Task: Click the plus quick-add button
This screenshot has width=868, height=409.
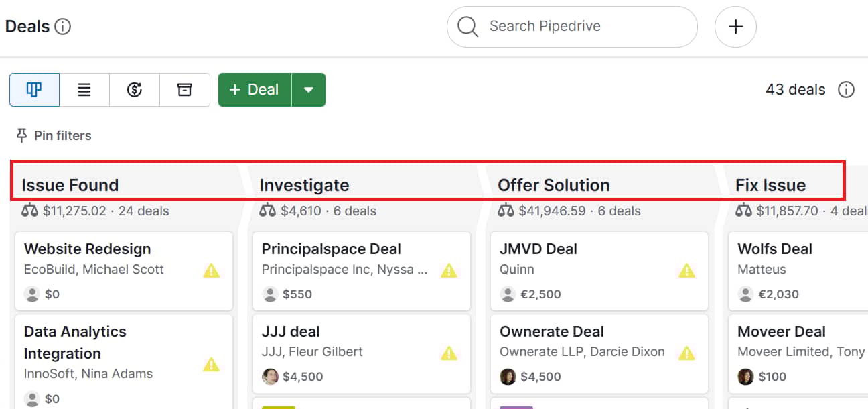Action: pos(735,27)
